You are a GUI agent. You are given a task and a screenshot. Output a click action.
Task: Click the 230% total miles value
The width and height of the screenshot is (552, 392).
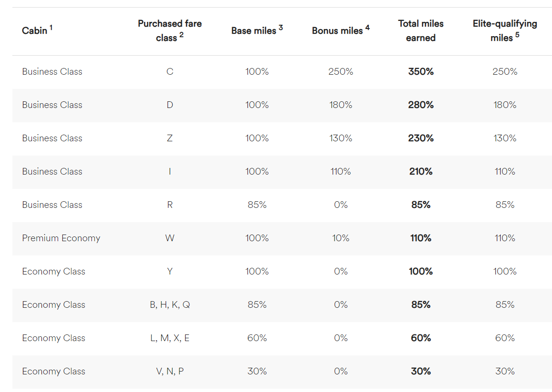421,138
